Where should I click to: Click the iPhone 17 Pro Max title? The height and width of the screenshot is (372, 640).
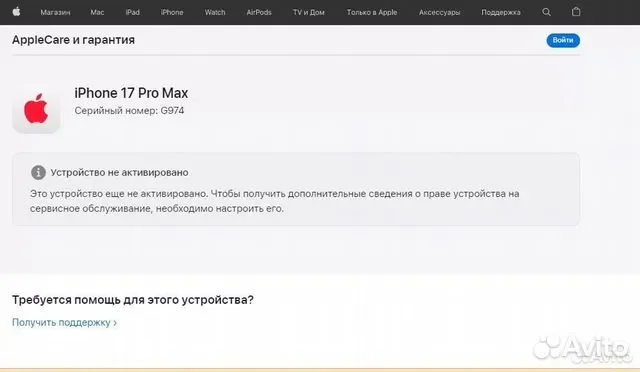pyautogui.click(x=131, y=93)
